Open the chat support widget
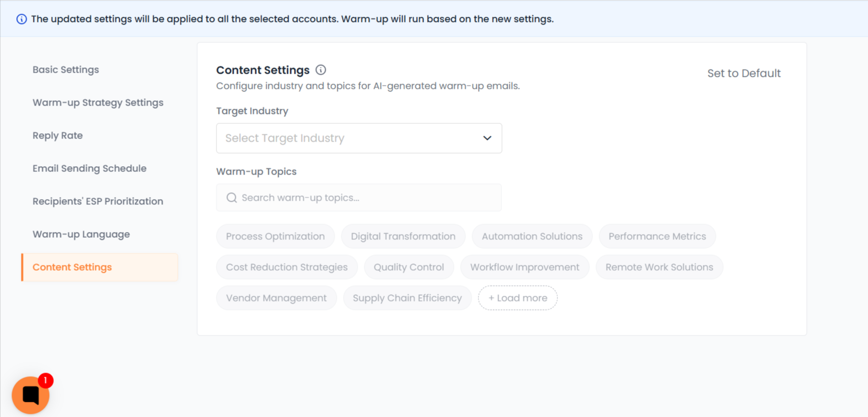 click(x=30, y=395)
